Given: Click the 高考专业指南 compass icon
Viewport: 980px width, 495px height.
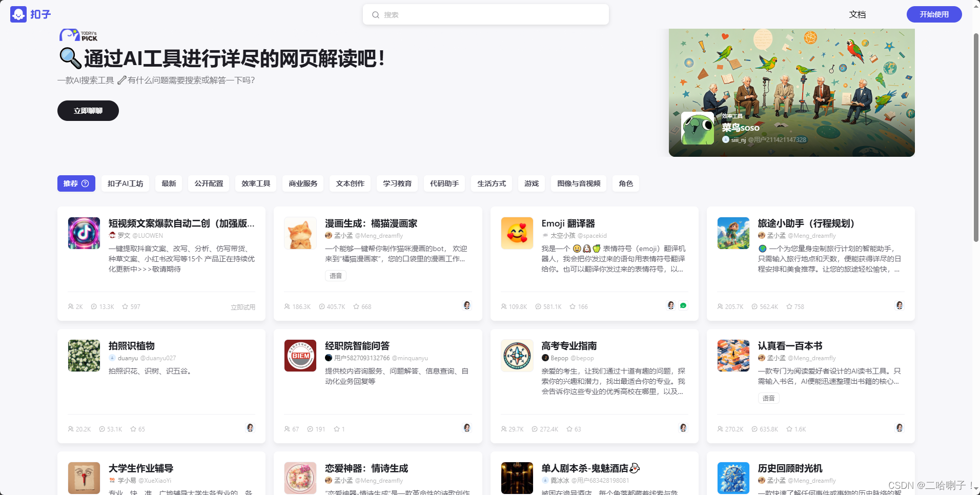Looking at the screenshot, I should (x=517, y=356).
